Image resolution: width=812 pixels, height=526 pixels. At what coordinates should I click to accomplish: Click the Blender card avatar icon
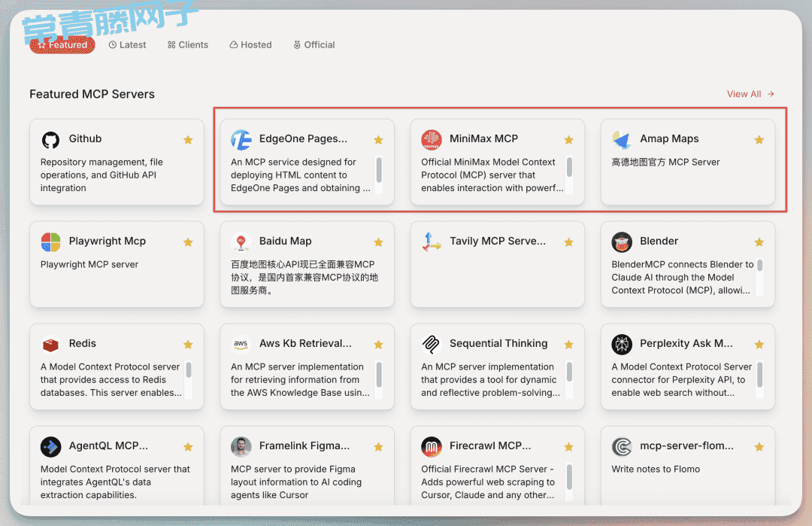pos(622,242)
